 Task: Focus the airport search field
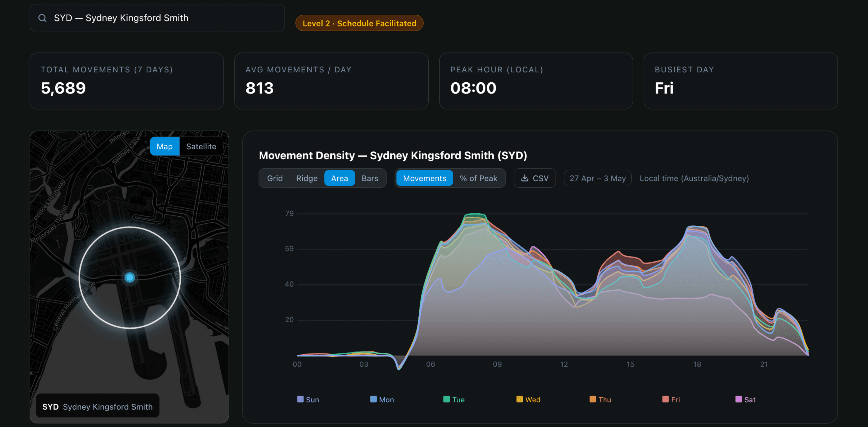pos(157,18)
